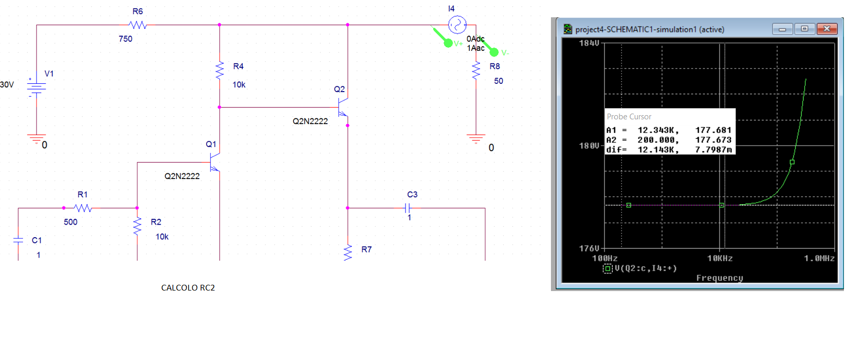Maximize the simulation1 plot window
Image resolution: width=868 pixels, height=357 pixels.
[804, 29]
